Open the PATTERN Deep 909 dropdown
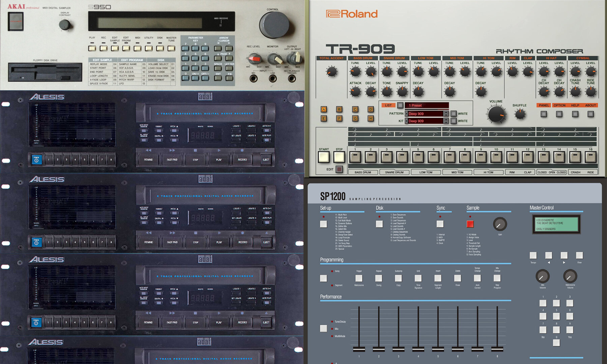The height and width of the screenshot is (364, 607). 426,114
